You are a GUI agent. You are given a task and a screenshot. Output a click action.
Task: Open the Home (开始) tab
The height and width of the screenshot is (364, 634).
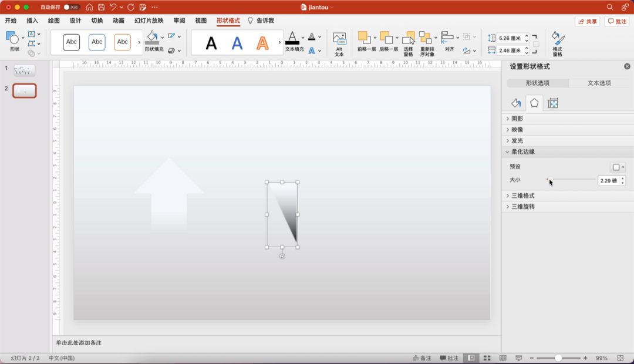tap(11, 21)
